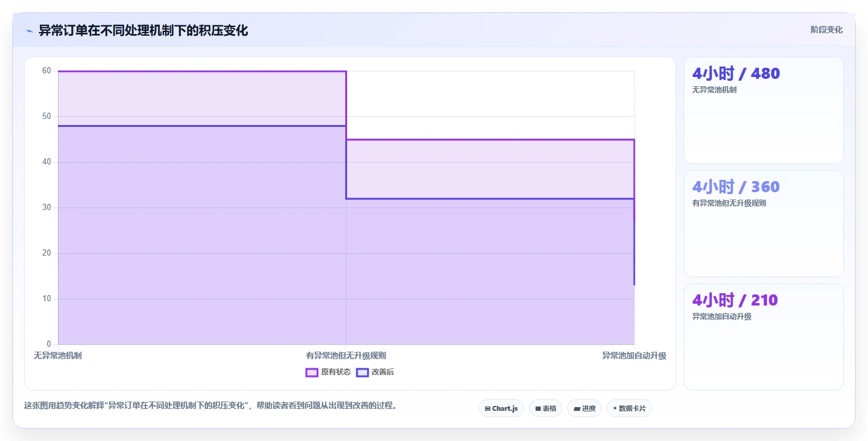868x441 pixels.
Task: Click the caption text below the chart
Action: click(x=211, y=405)
